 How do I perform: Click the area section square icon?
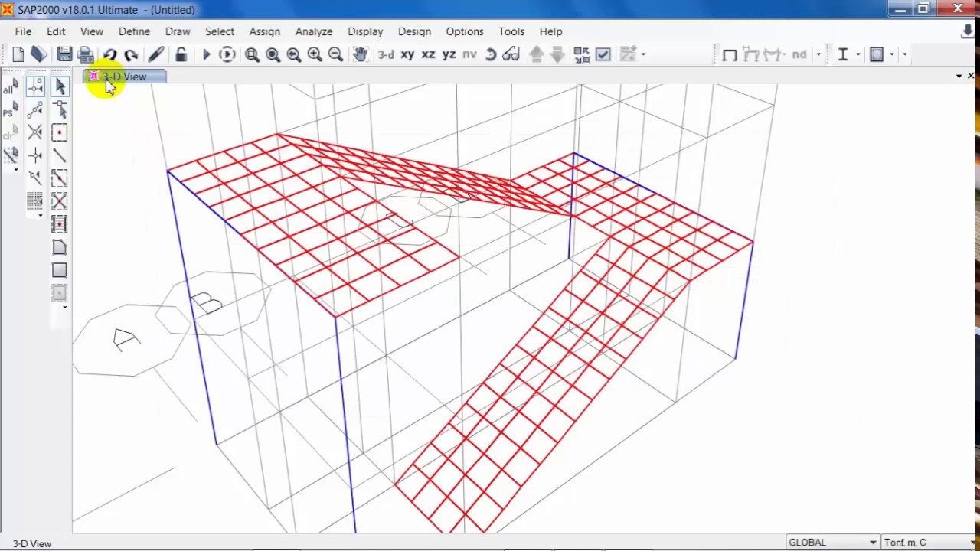pyautogui.click(x=877, y=54)
